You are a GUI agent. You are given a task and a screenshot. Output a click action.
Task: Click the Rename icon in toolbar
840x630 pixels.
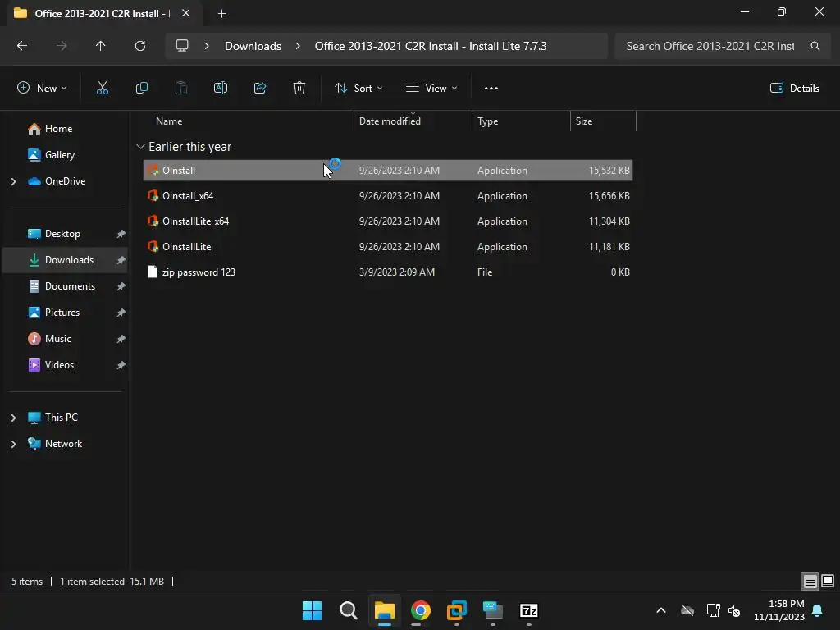pyautogui.click(x=221, y=89)
